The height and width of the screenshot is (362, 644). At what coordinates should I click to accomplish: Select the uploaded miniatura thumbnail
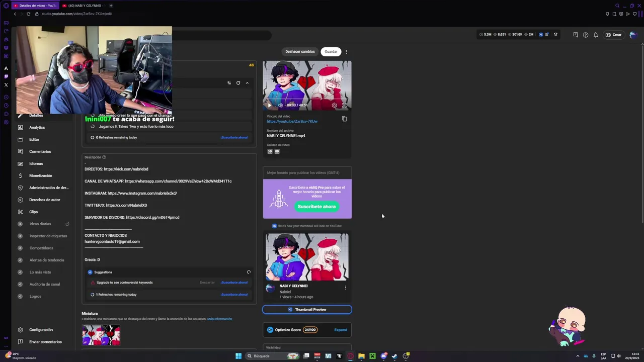coord(101,335)
